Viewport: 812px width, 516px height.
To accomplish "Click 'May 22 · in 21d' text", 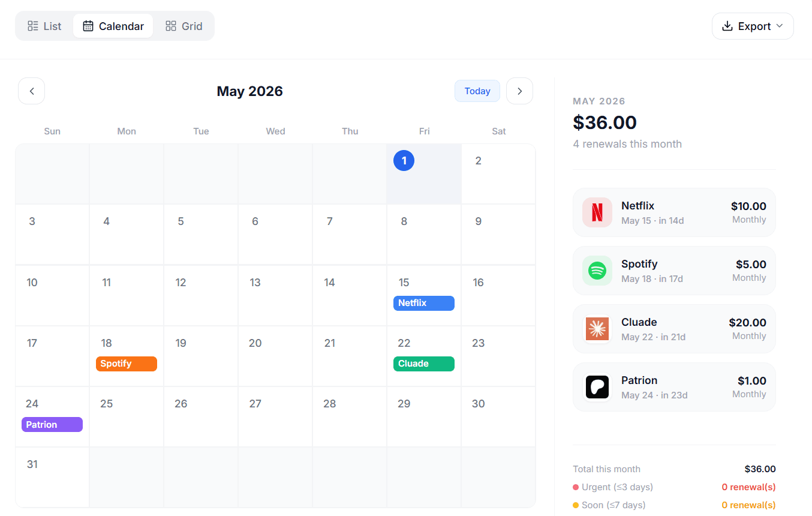I will pos(653,337).
